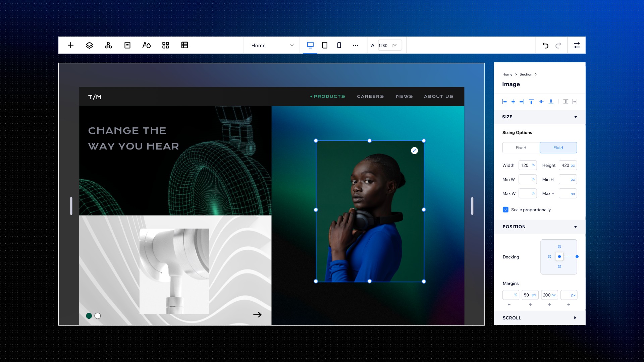Click the Add Elements plus icon
The height and width of the screenshot is (362, 644).
(70, 45)
